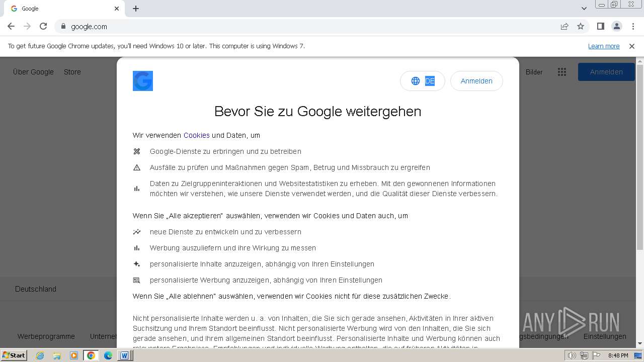Click the Deutschland footer text
The height and width of the screenshot is (362, 644).
click(x=36, y=289)
